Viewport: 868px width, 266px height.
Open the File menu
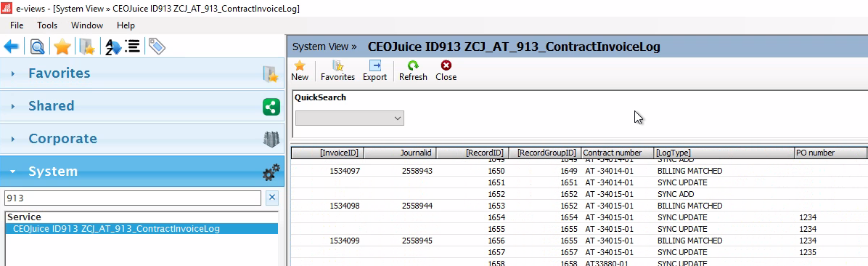[17, 25]
